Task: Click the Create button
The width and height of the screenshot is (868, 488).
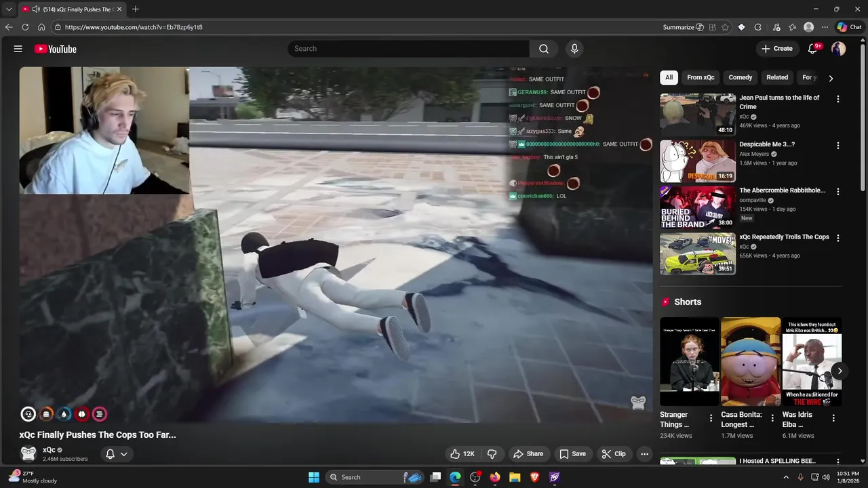Action: [x=777, y=49]
